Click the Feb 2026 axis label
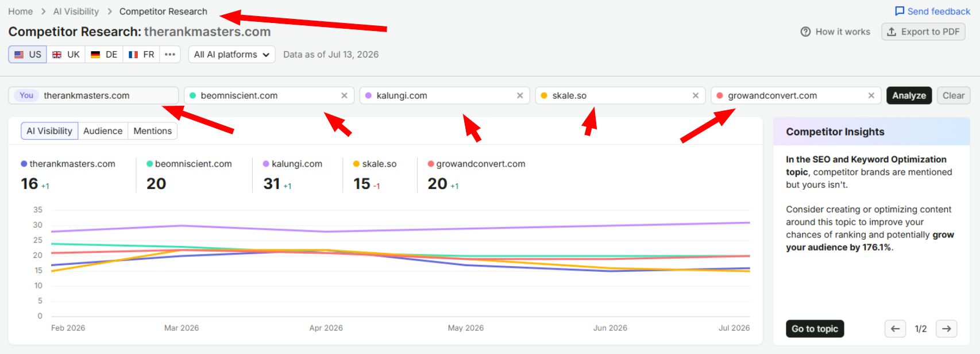 click(x=68, y=328)
